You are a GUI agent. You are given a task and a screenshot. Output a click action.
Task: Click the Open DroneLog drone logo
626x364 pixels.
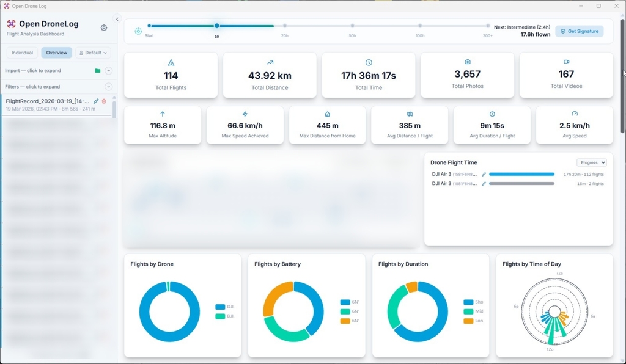pos(11,24)
